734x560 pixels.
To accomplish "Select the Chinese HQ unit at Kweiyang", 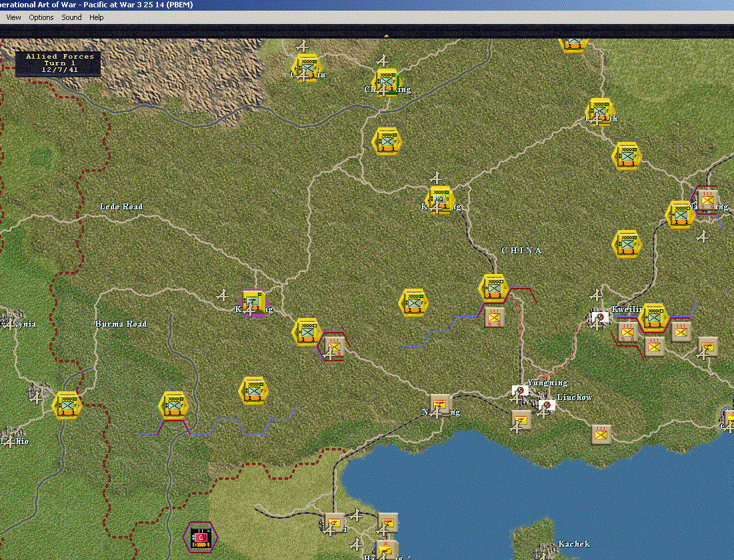I will [x=440, y=199].
